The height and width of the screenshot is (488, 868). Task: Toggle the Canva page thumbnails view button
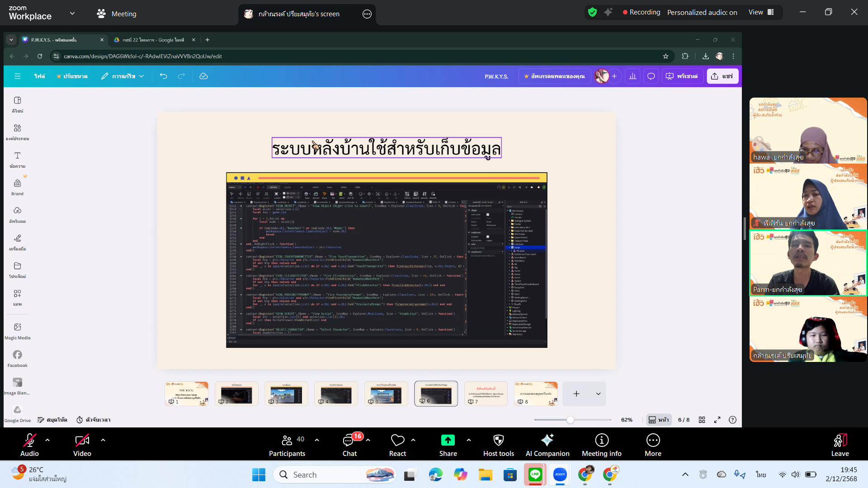pyautogui.click(x=658, y=420)
